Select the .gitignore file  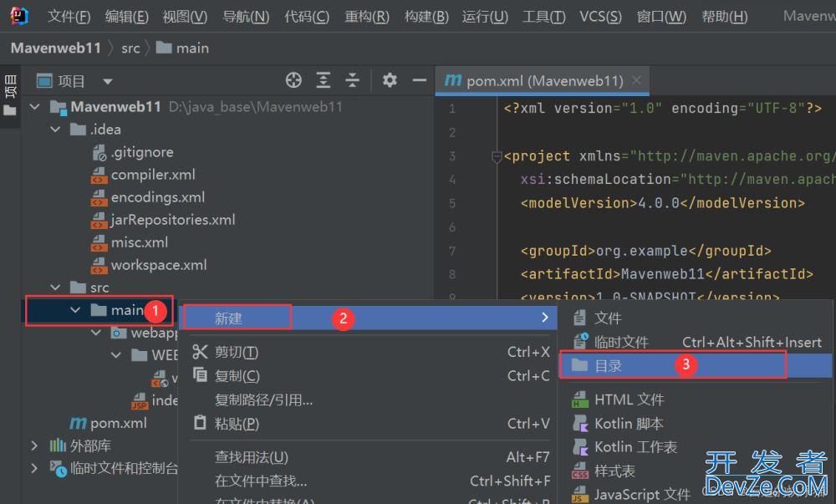[x=133, y=152]
